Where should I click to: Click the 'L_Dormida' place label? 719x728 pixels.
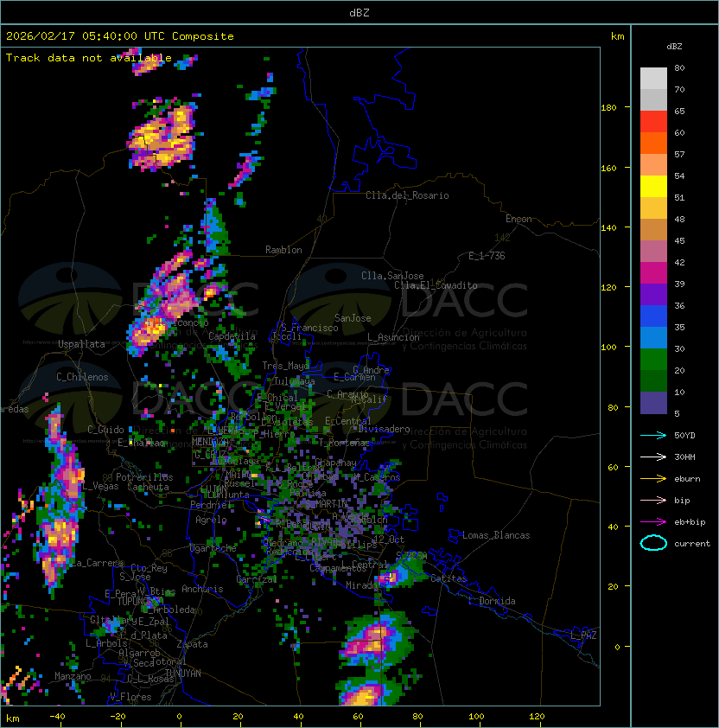point(492,601)
